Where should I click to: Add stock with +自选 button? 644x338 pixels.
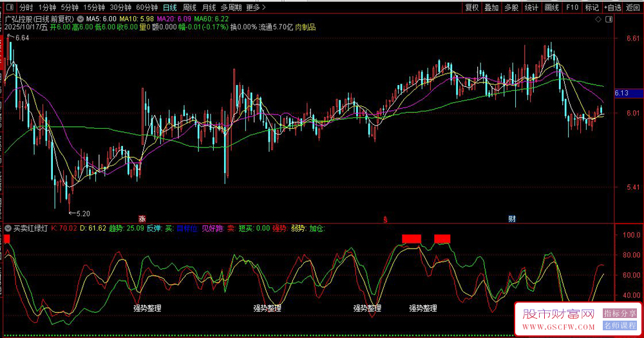(612, 8)
